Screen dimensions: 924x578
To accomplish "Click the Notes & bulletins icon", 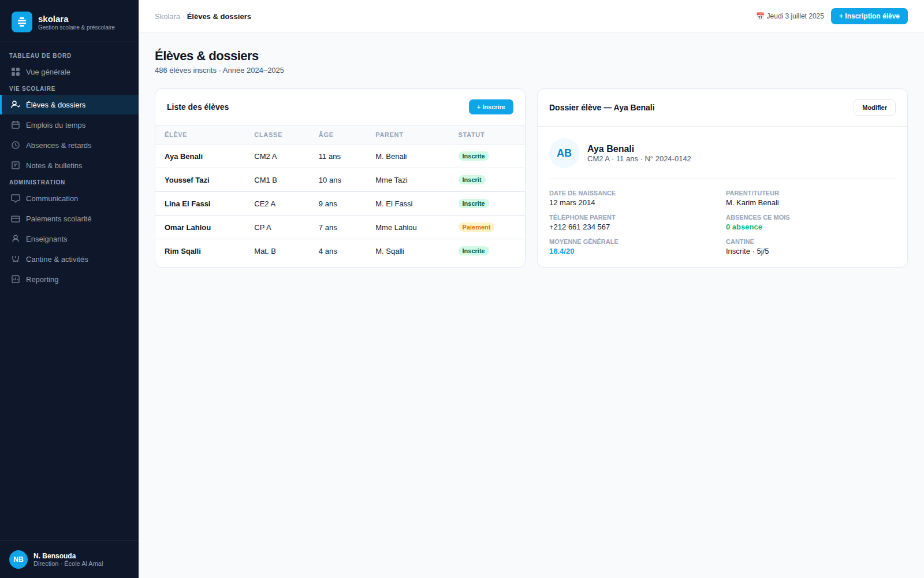I will pyautogui.click(x=16, y=165).
